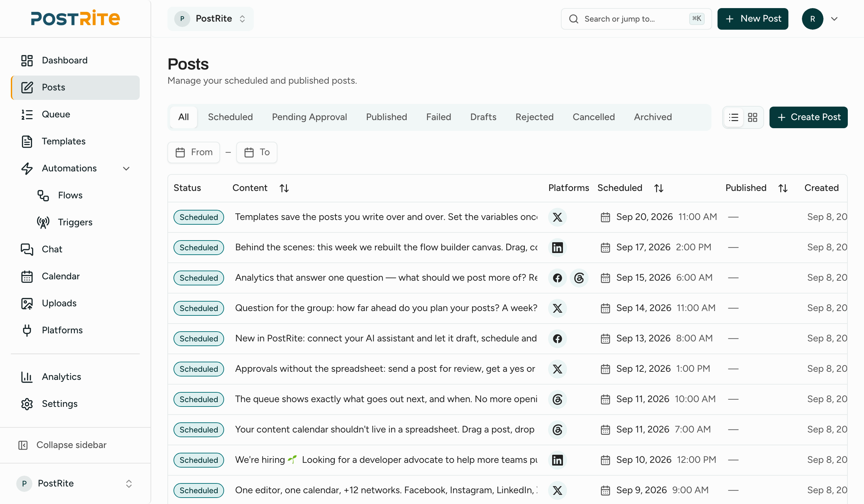Open the Dashboard page from sidebar
The image size is (864, 504).
75,60
